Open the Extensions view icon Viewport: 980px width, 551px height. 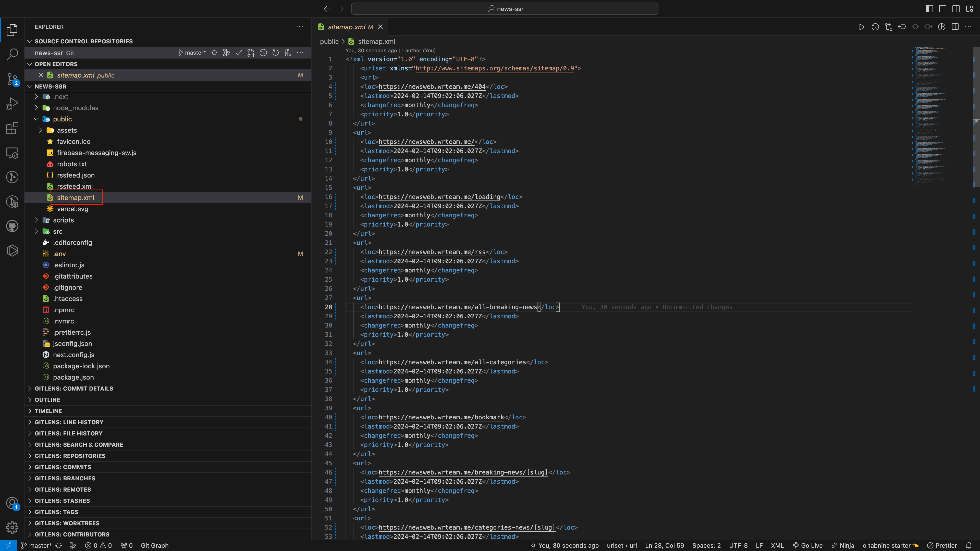point(12,128)
